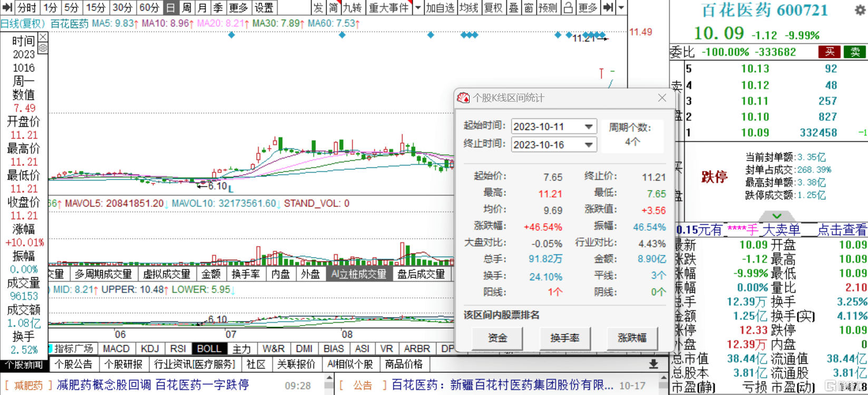
Task: Open settings gear in data tooltip panel
Action: pyautogui.click(x=43, y=47)
